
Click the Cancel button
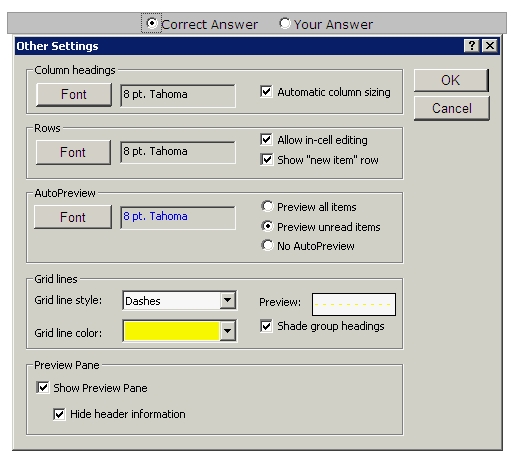tap(452, 108)
